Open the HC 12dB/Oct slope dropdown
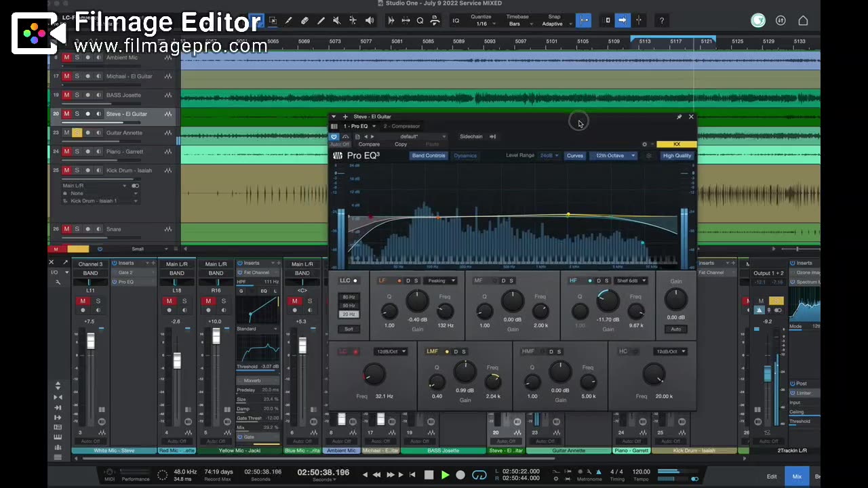 (671, 352)
